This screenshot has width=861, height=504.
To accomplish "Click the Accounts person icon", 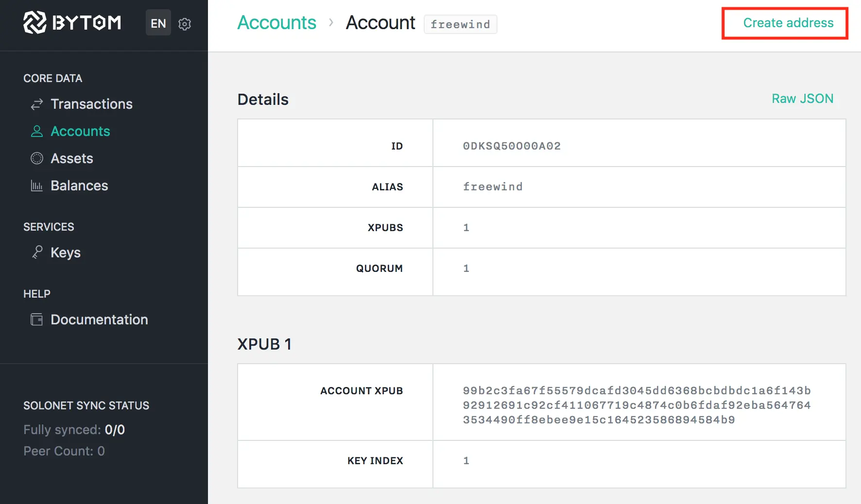I will [x=37, y=132].
